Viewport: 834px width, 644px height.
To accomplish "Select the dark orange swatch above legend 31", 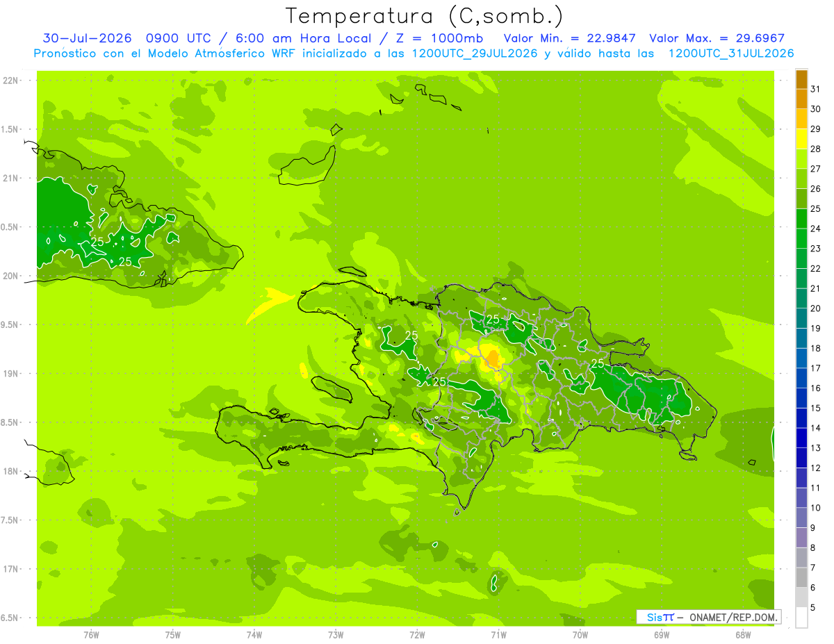I will [x=801, y=79].
